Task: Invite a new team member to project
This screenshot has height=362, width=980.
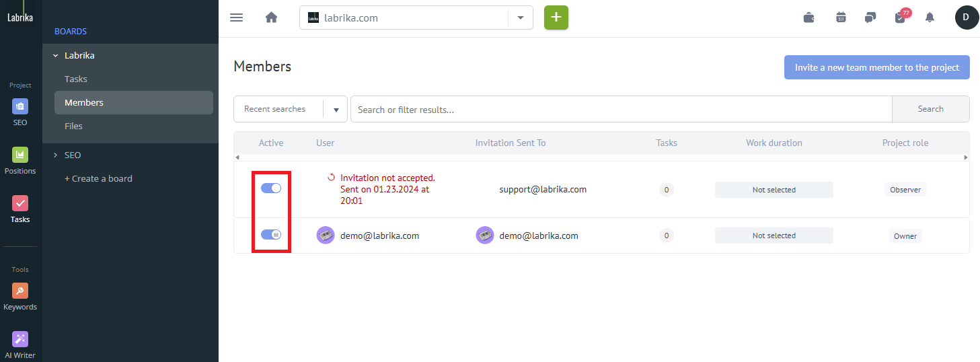Action: pos(876,67)
